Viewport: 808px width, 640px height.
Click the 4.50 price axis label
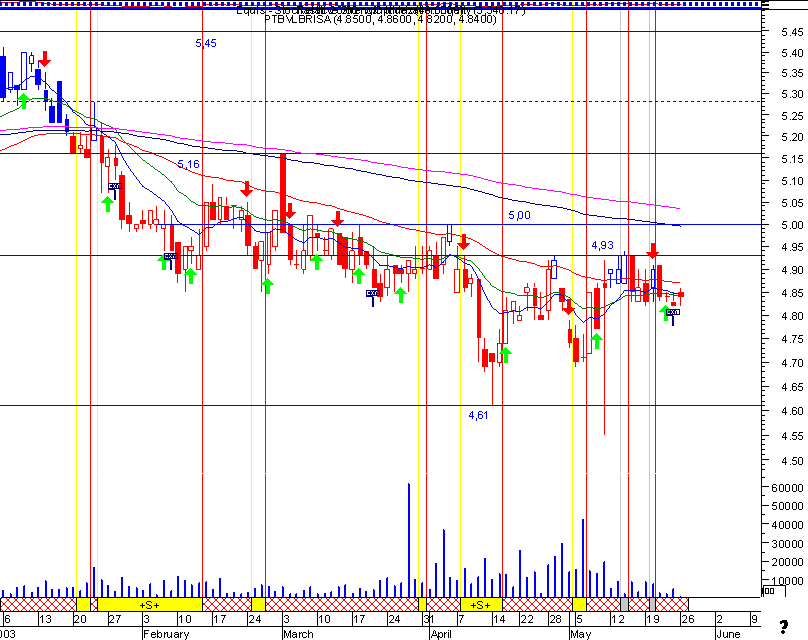click(x=792, y=461)
